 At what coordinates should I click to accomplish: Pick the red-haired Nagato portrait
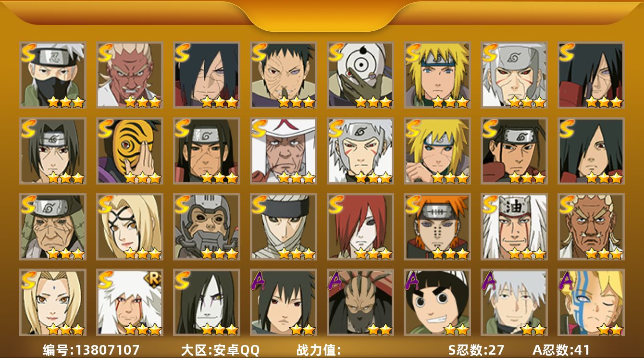coord(360,227)
